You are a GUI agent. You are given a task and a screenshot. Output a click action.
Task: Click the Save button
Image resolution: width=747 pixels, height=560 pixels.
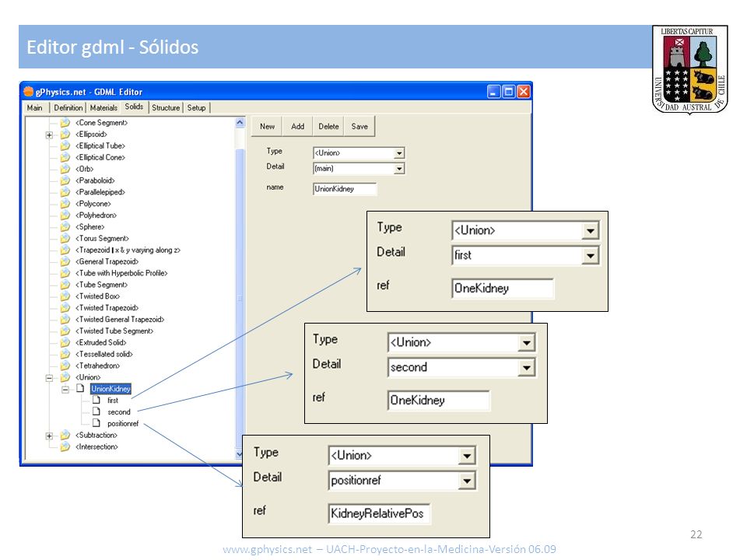359,127
